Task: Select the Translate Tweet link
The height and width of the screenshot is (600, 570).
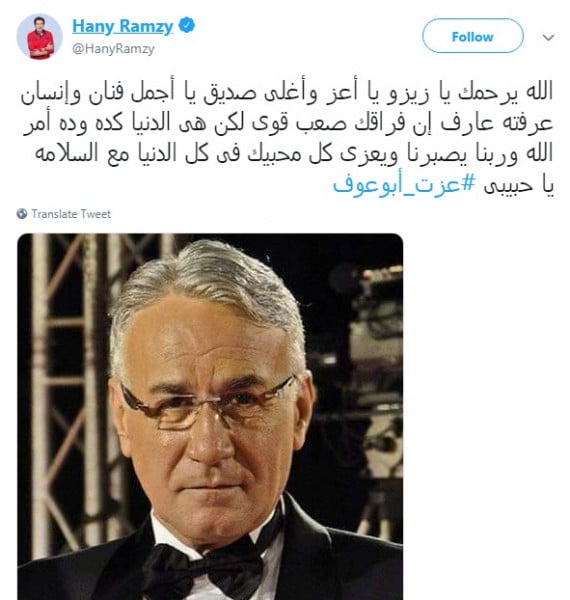Action: tap(71, 214)
